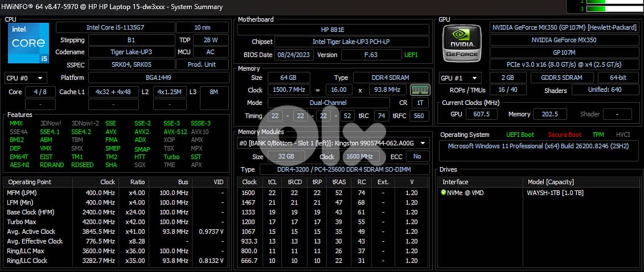
Task: Click the AVX-512 feature flag
Action: (175, 132)
